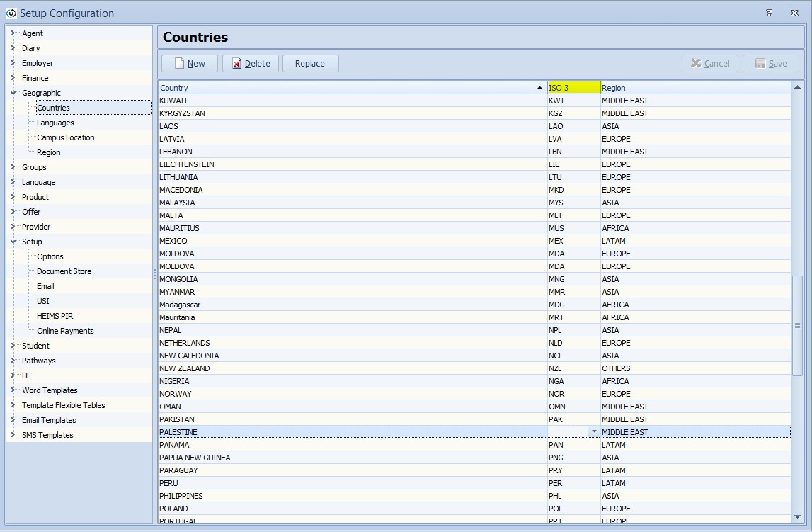
Task: Select Countries under Geographic in sidebar
Action: [53, 108]
